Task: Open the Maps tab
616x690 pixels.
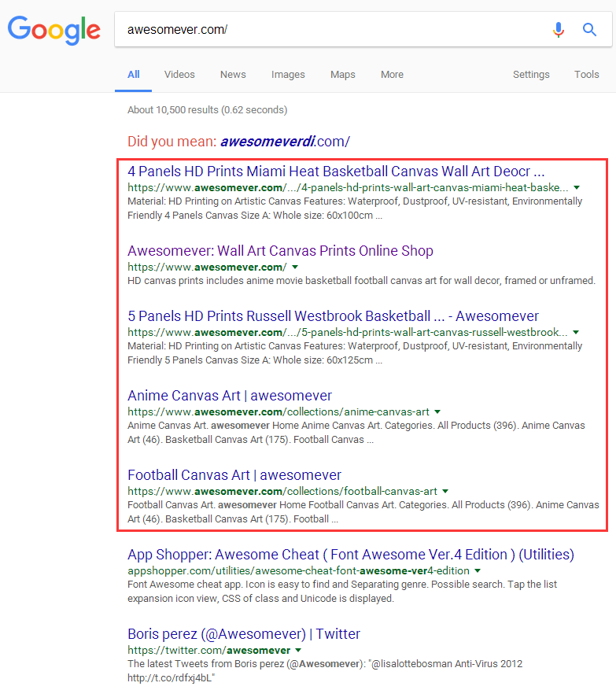Action: [343, 75]
